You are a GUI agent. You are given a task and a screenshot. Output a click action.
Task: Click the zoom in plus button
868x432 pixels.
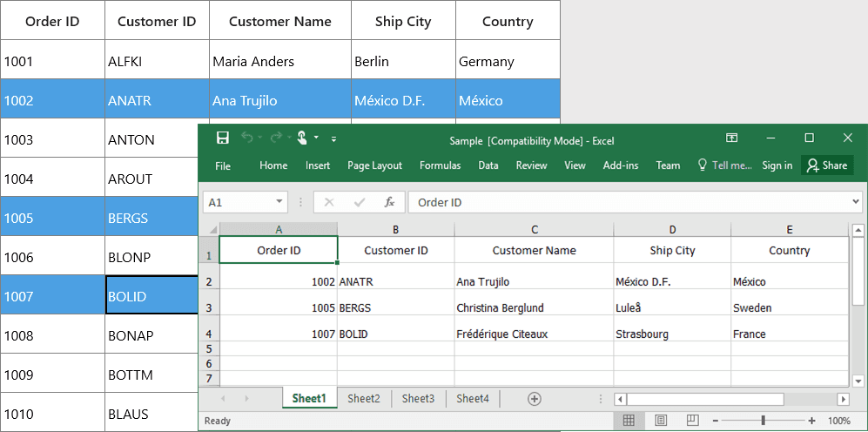(x=811, y=421)
